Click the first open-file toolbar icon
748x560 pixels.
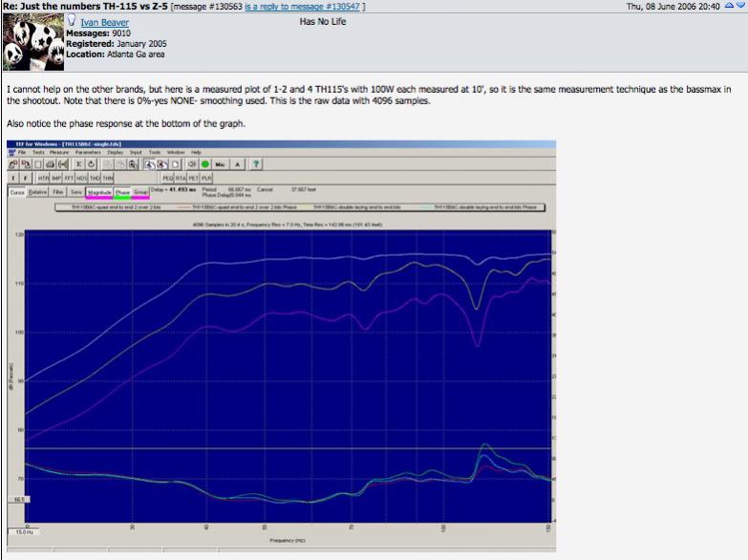tap(13, 164)
